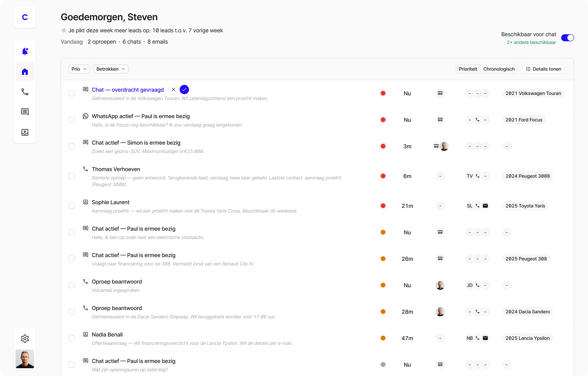Image resolution: width=588 pixels, height=376 pixels.
Task: Open the 2025 Toyota Yaris tag
Action: (x=525, y=206)
